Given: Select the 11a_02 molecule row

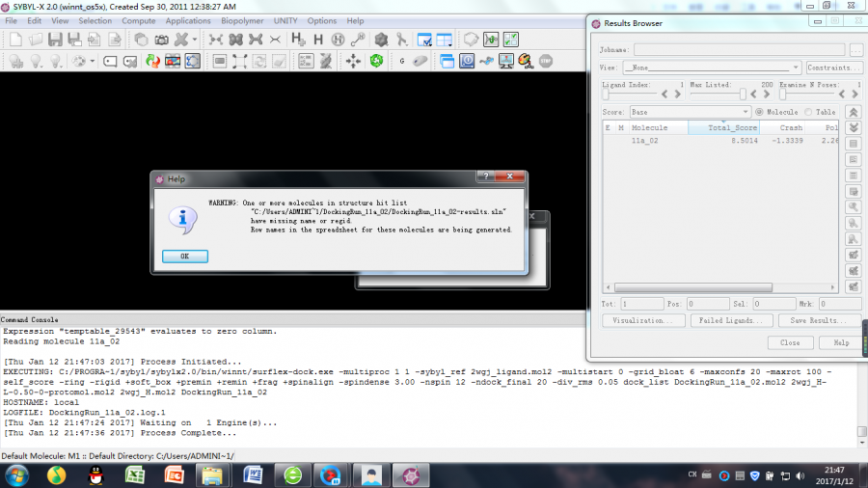Looking at the screenshot, I should (x=720, y=141).
